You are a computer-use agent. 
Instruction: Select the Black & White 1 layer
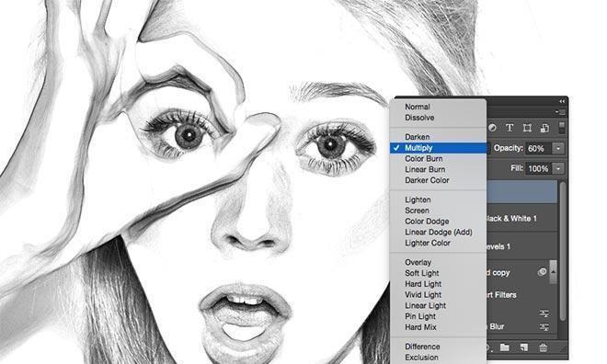(x=522, y=218)
